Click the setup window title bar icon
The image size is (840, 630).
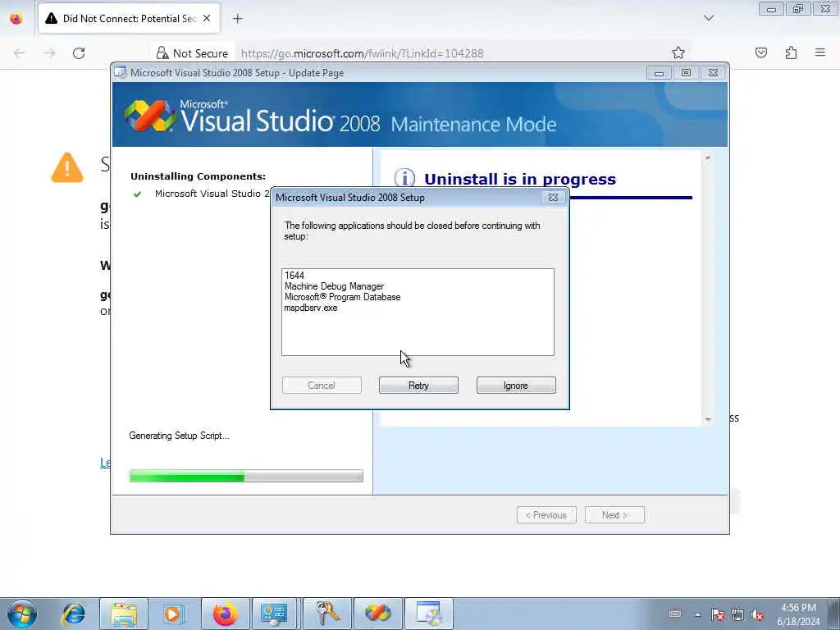(121, 72)
